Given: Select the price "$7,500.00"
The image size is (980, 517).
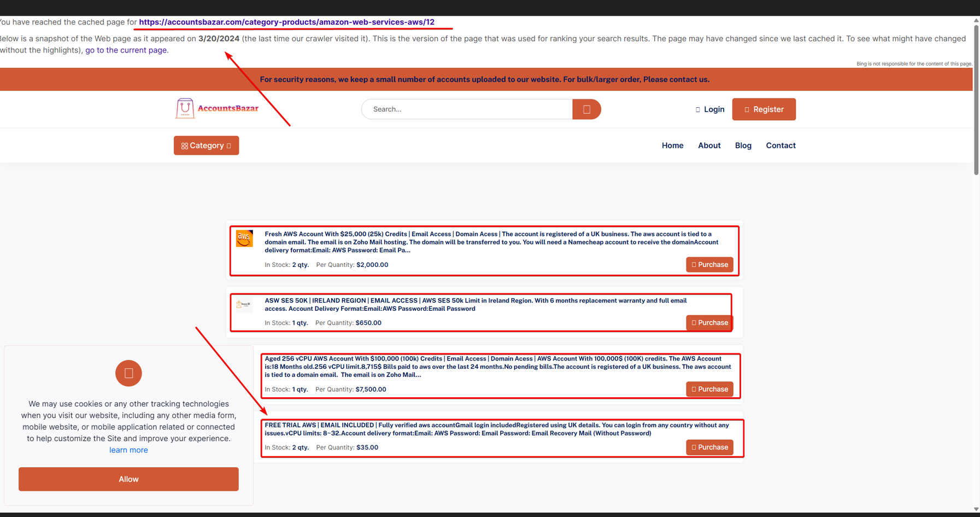Looking at the screenshot, I should click(371, 390).
